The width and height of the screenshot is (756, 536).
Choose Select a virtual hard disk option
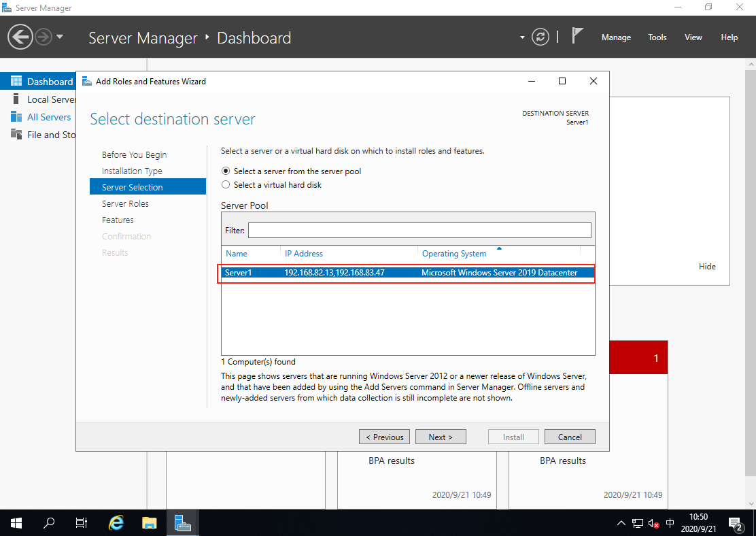226,185
